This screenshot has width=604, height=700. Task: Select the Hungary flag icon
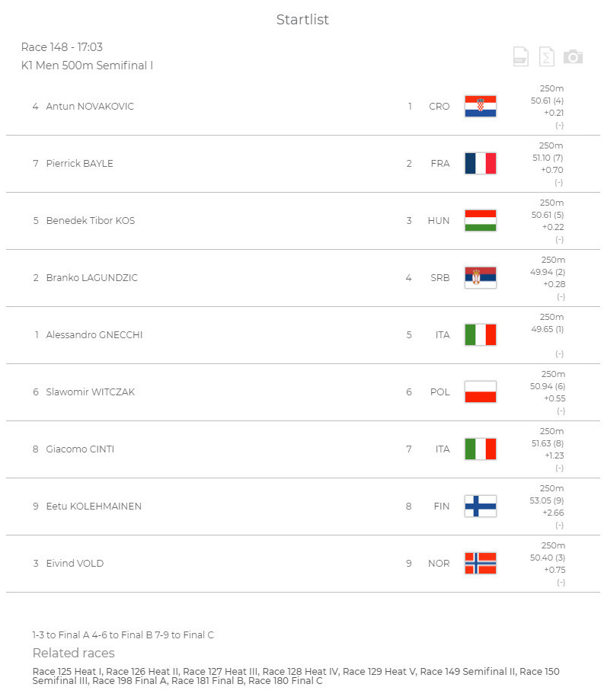481,221
